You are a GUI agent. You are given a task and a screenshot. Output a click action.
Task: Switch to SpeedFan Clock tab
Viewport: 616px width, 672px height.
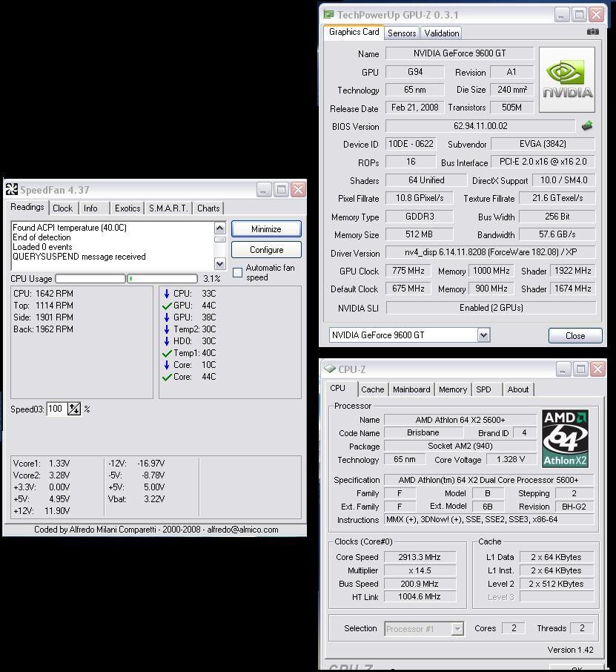62,208
